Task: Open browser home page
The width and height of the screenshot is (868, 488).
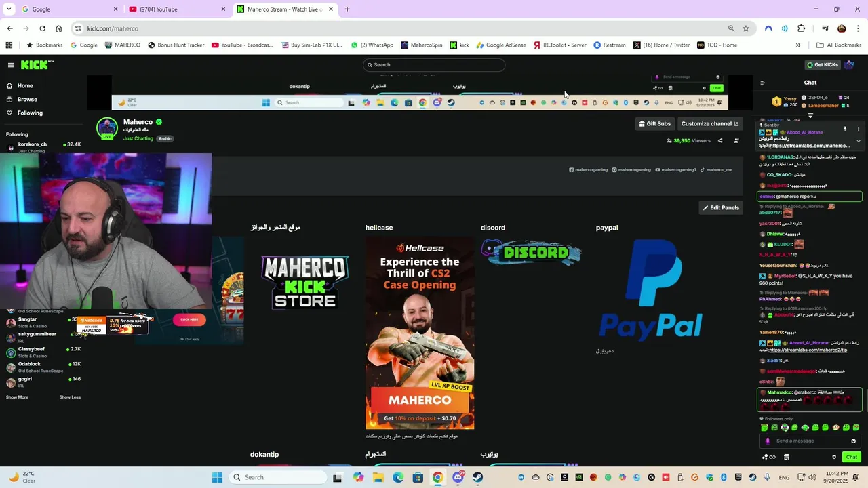Action: [58, 28]
